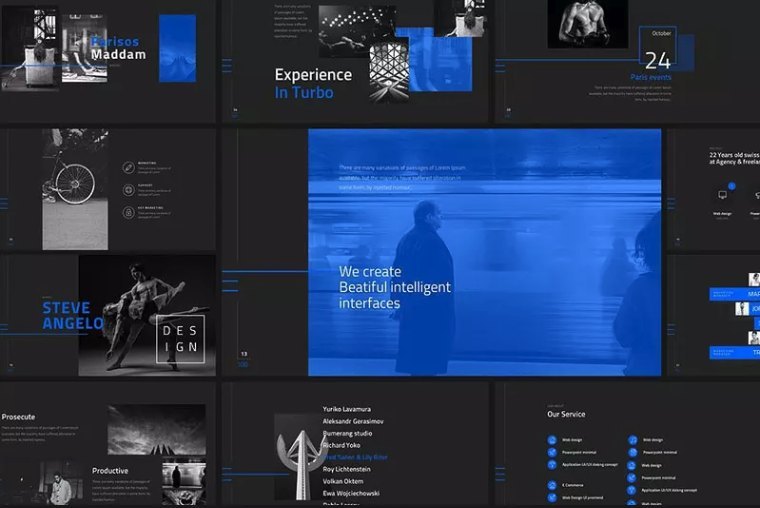The width and height of the screenshot is (760, 508).
Task: Click the Prosecute heading
Action: tap(18, 417)
